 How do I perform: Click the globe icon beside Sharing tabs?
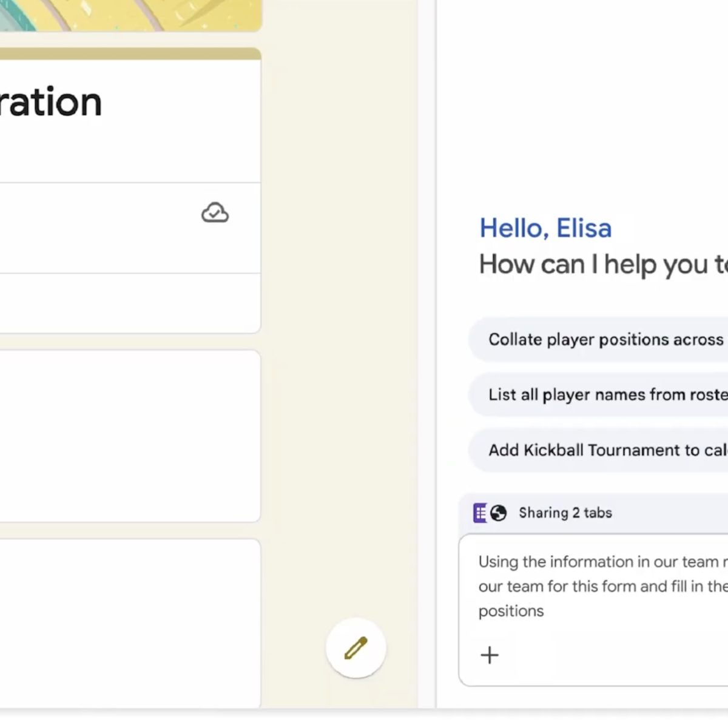click(499, 513)
